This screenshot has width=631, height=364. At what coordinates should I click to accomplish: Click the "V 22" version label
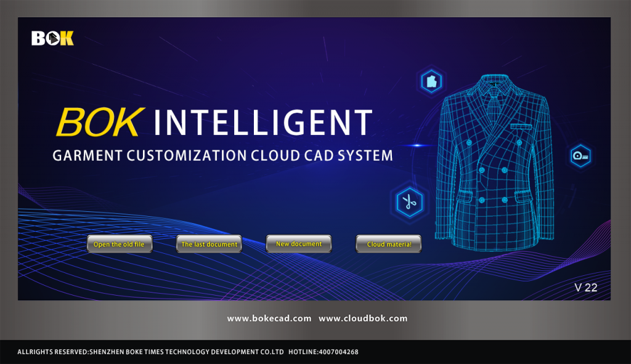pos(586,288)
